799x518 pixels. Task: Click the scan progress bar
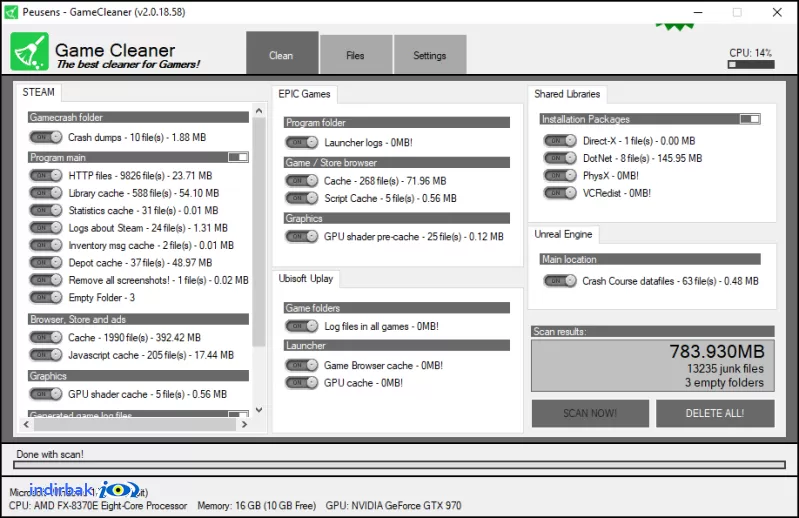point(400,465)
